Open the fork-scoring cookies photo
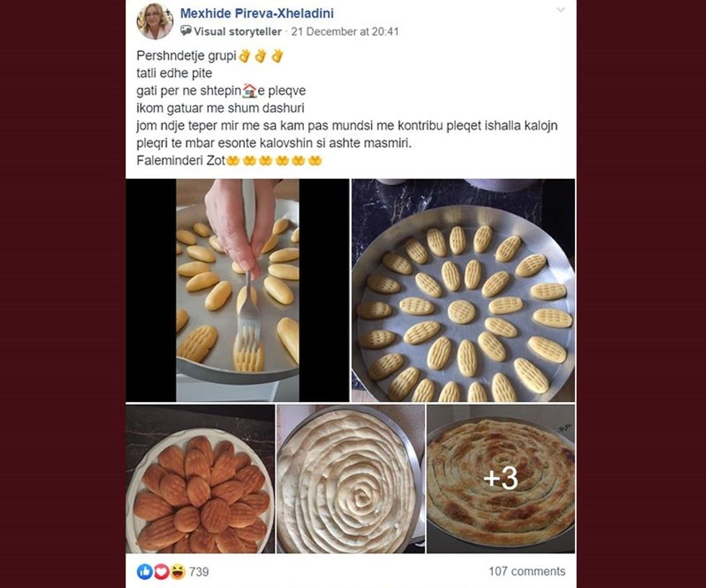The width and height of the screenshot is (706, 588). pos(236,292)
